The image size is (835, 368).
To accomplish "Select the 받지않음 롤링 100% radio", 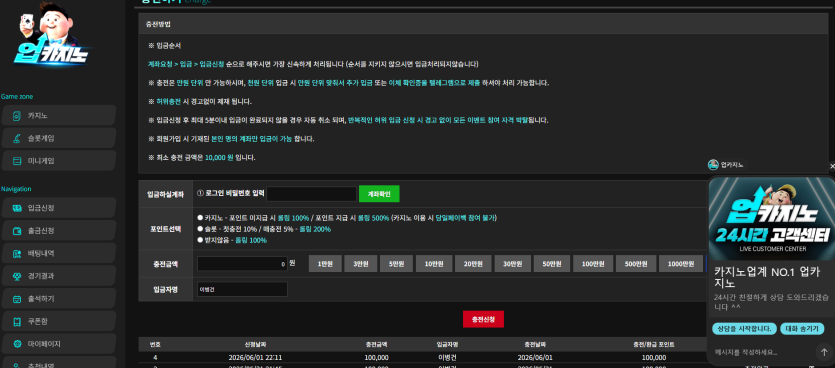I will 200,240.
